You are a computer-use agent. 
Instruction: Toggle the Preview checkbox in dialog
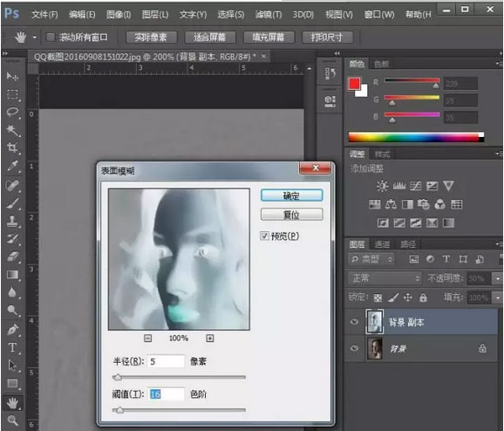tap(264, 236)
